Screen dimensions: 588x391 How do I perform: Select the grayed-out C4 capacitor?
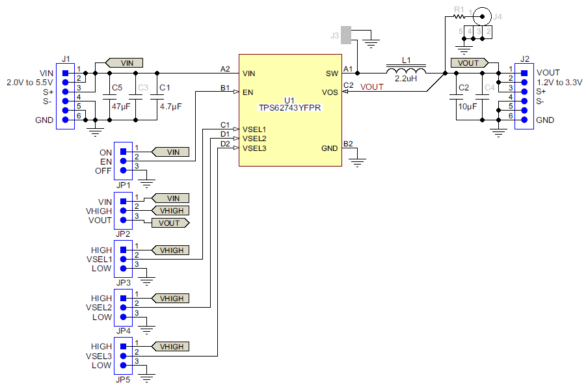coord(482,98)
